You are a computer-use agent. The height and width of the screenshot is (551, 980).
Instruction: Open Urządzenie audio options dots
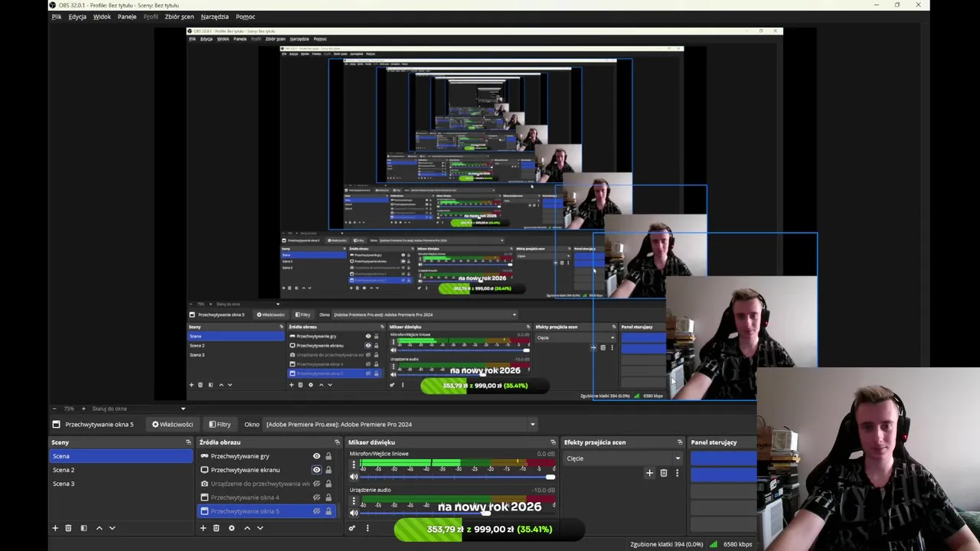[354, 501]
